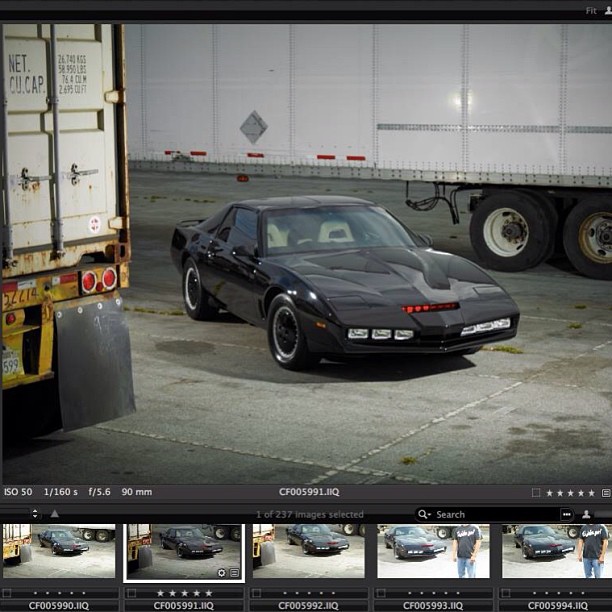Click the 90 mm focal length readout
This screenshot has height=612, width=612.
click(137, 492)
